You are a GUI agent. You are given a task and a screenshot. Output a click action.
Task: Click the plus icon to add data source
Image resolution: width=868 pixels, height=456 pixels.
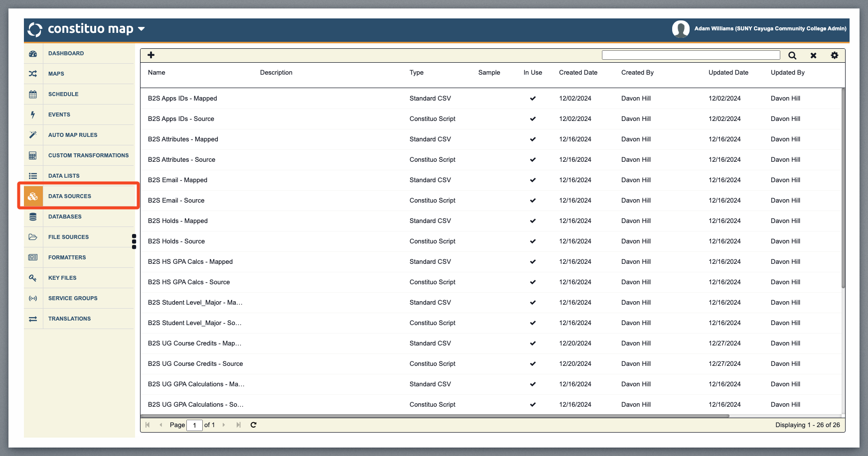(x=151, y=55)
